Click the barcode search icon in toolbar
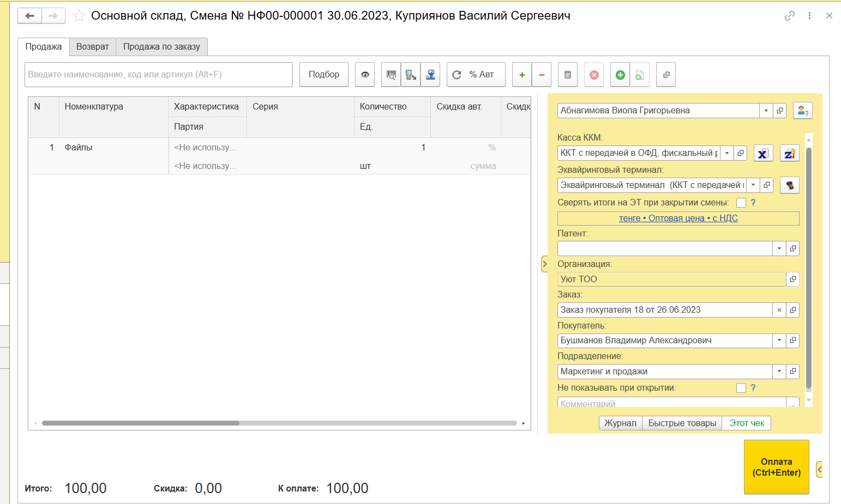The height and width of the screenshot is (504, 841). tap(391, 75)
